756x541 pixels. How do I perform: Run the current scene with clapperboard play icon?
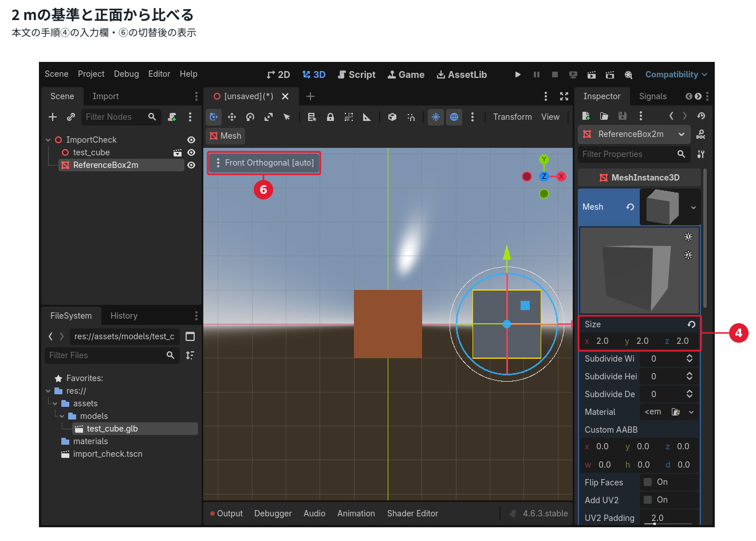[592, 75]
